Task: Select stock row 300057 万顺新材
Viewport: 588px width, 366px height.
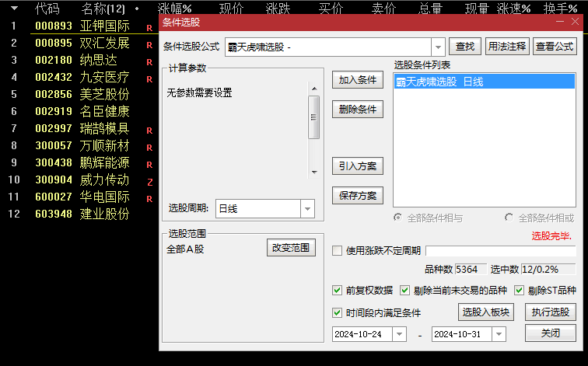Action: 82,145
